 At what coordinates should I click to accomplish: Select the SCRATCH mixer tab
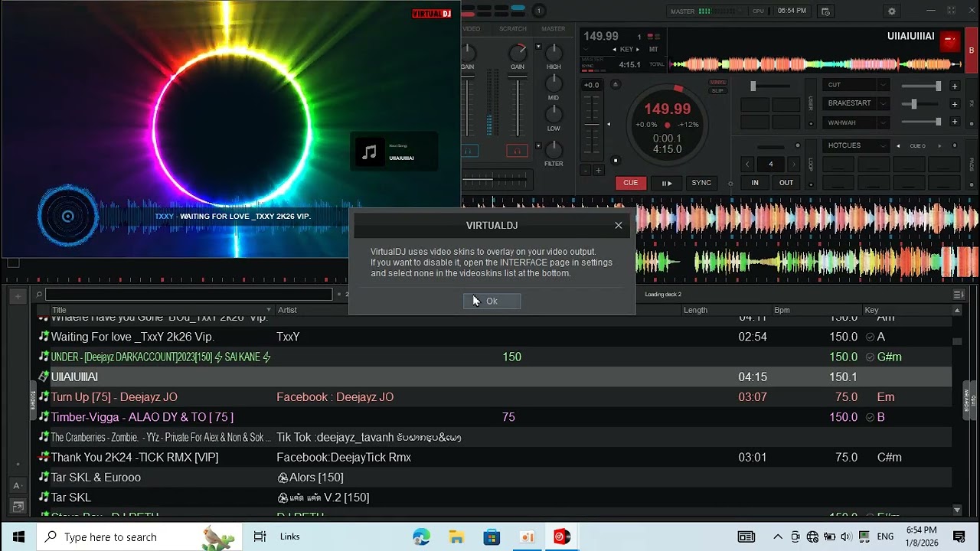[x=512, y=29]
